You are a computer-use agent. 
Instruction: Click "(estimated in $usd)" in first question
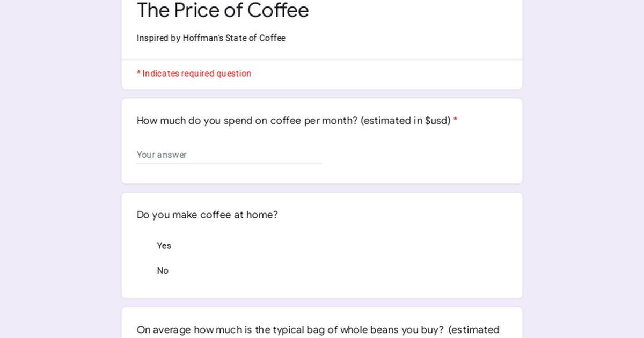[406, 121]
